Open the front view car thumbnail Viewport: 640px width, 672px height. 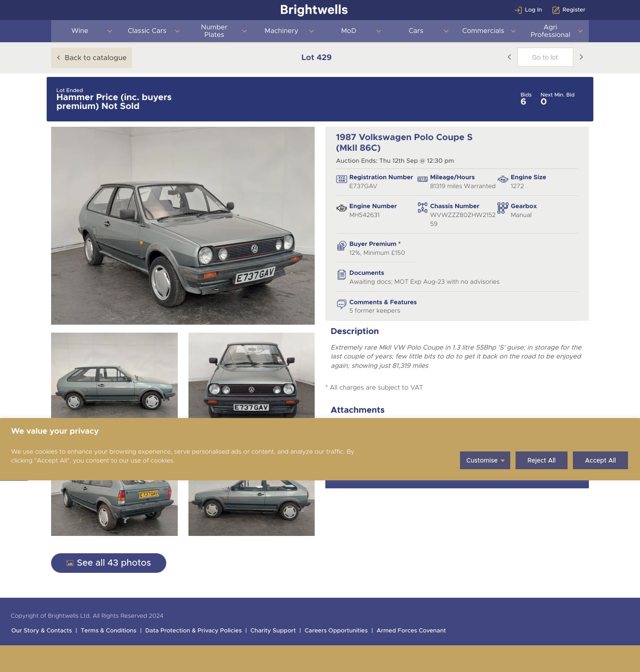252,375
